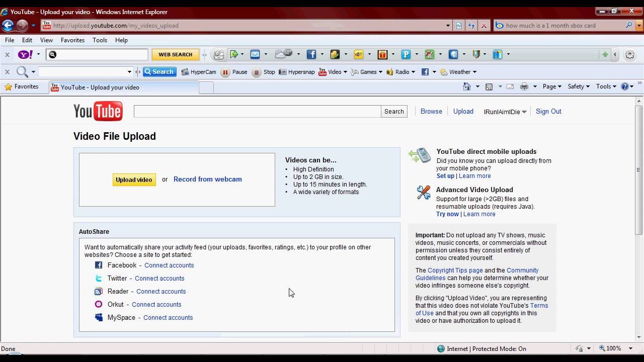
Task: Click the Yahoo! logo in toolbar
Action: pos(25,54)
